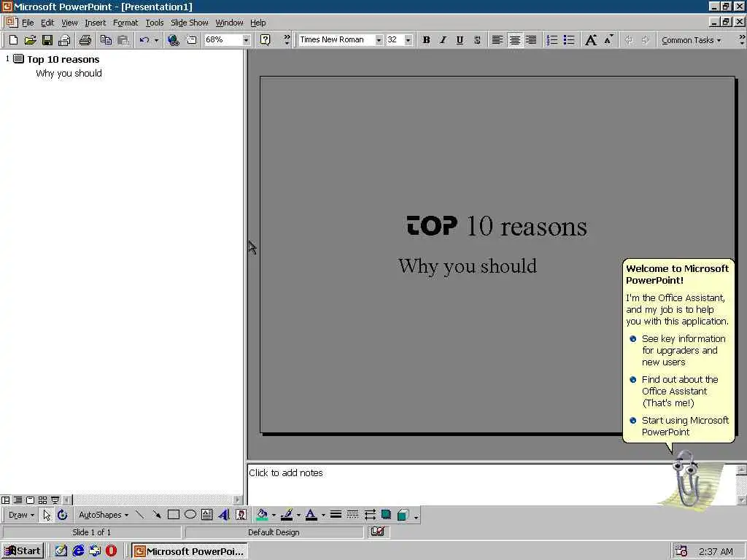
Task: Open the Insert menu
Action: [x=96, y=23]
